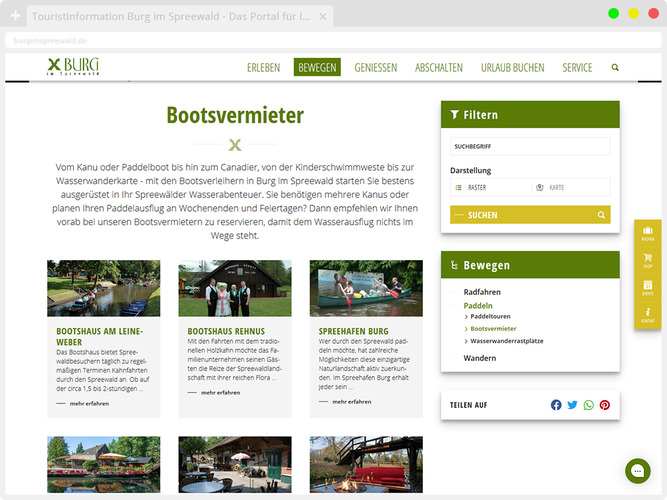The width and height of the screenshot is (667, 500).
Task: Select Karte display option
Action: point(570,187)
